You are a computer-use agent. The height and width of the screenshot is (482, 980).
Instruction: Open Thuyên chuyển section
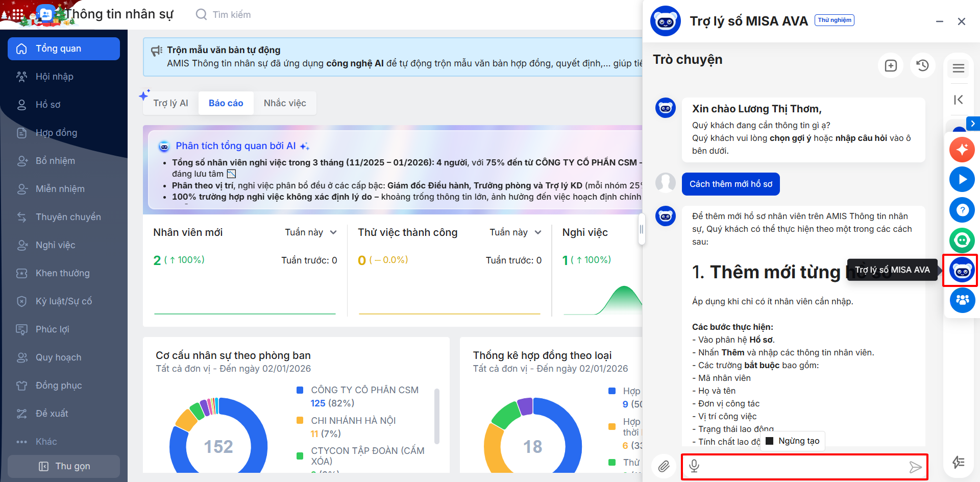click(64, 217)
